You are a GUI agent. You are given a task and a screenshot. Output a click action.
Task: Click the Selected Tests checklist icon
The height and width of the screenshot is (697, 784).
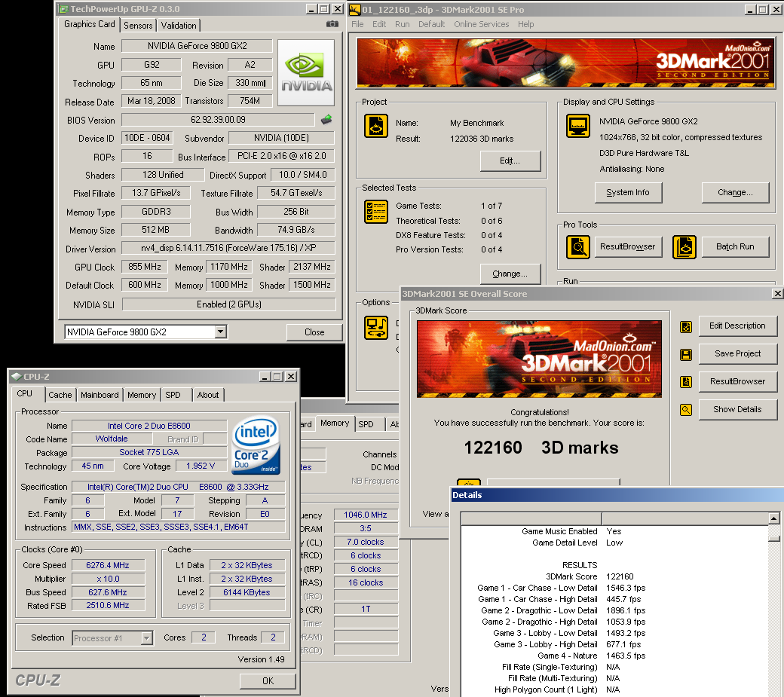376,212
